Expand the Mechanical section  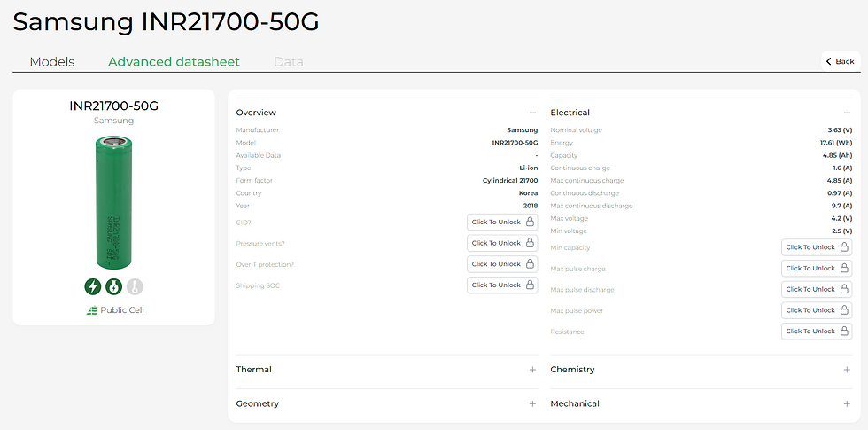[847, 404]
